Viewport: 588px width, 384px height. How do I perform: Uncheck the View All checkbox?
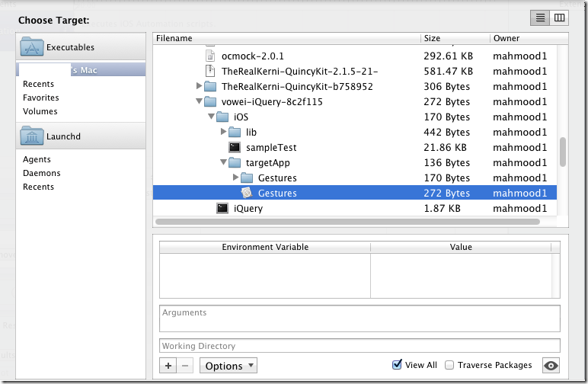(x=397, y=365)
